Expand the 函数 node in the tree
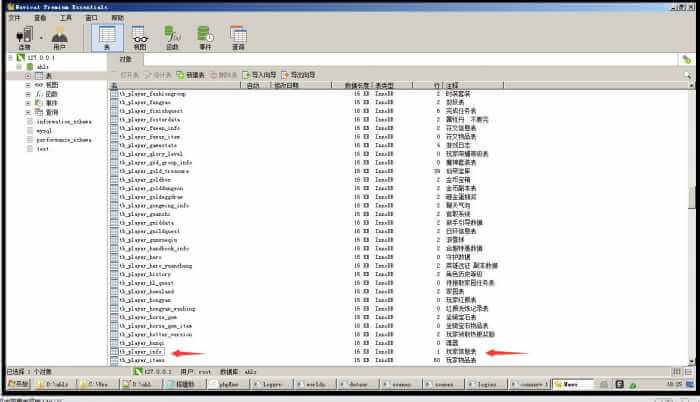Screen dimensions: 700x402 [x=28, y=94]
